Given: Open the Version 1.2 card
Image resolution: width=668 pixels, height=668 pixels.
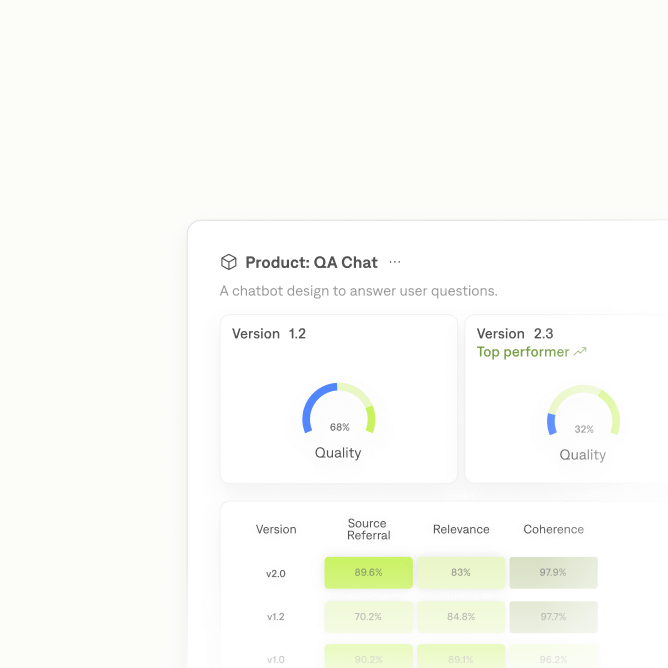Looking at the screenshot, I should pyautogui.click(x=339, y=399).
